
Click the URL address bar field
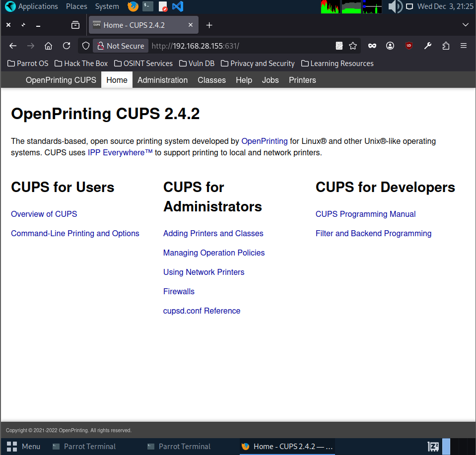point(238,46)
